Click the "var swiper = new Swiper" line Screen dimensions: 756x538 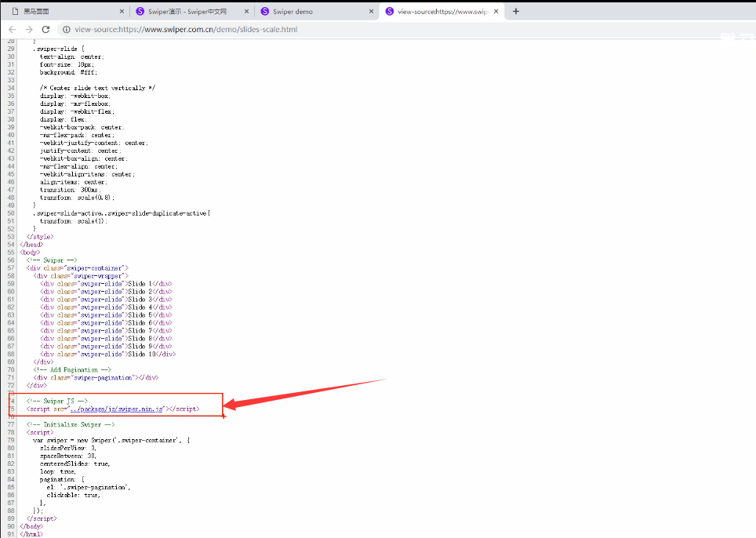click(111, 440)
